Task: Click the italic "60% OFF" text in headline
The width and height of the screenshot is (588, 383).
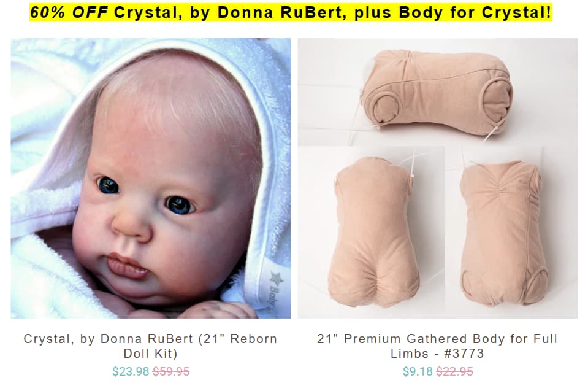Action: 69,12
